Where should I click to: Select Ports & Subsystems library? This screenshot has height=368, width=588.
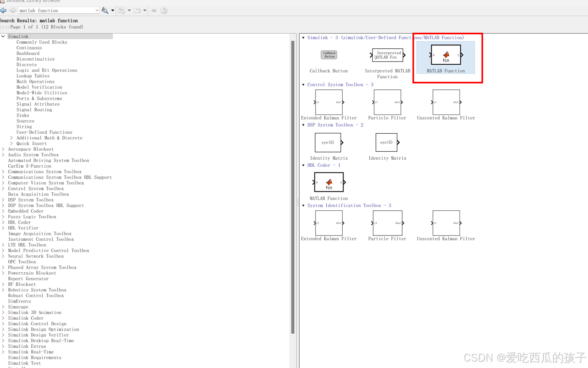tap(39, 98)
